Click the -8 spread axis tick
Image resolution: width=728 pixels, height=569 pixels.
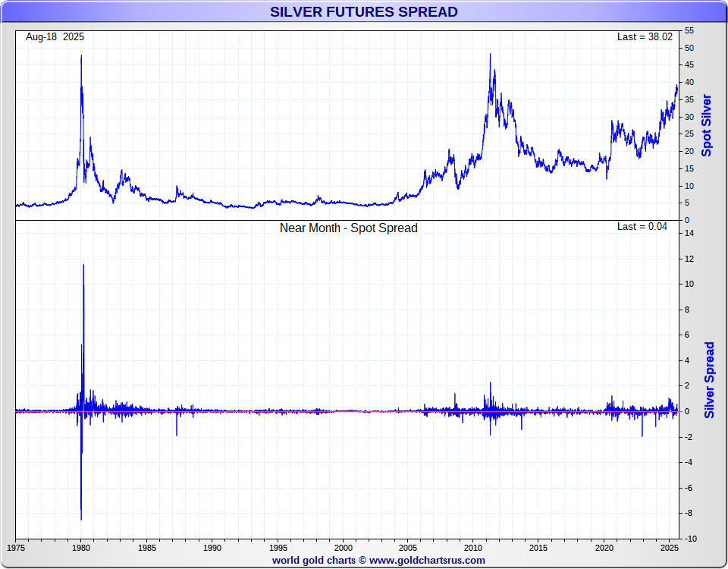click(x=688, y=514)
